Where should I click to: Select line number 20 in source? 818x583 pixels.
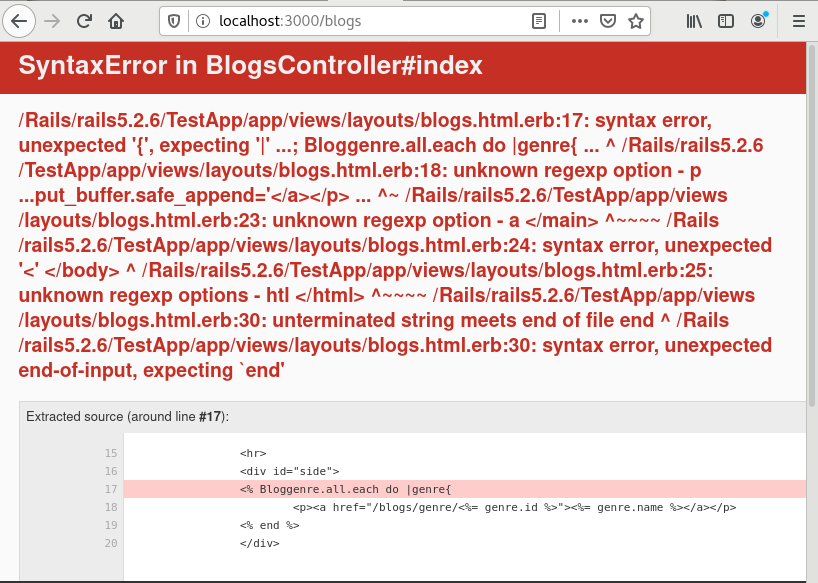[x=111, y=543]
